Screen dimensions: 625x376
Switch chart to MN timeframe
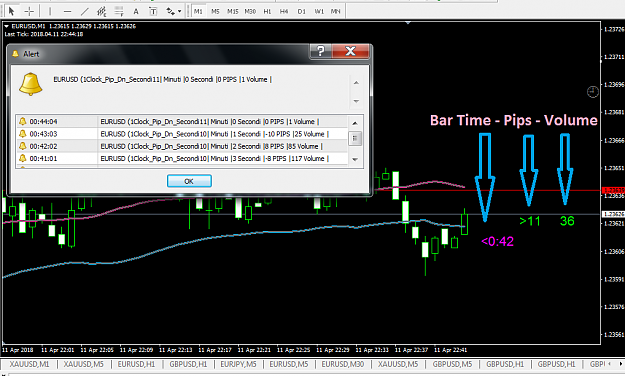point(336,12)
